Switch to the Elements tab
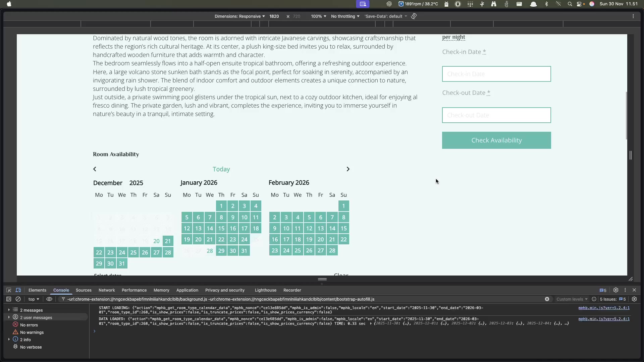The height and width of the screenshot is (362, 644). [37, 290]
